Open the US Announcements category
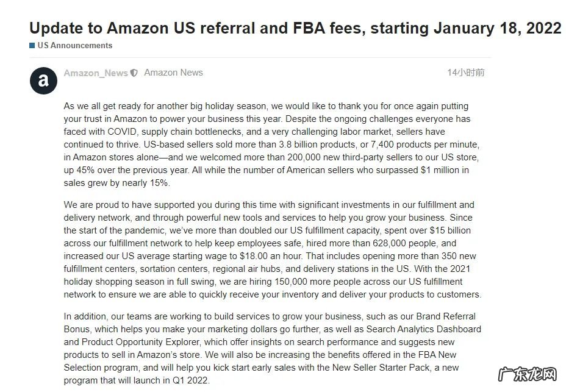The image size is (580, 392). [74, 45]
